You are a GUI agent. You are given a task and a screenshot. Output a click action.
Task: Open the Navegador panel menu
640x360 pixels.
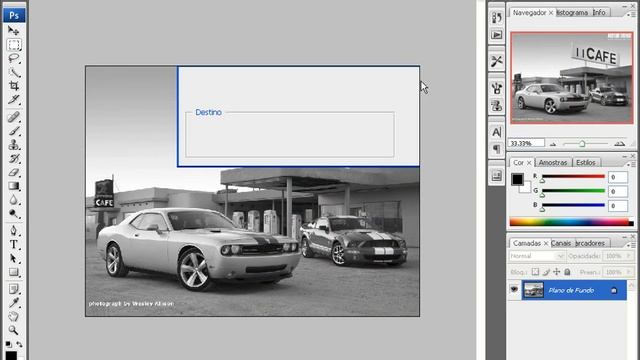point(632,14)
